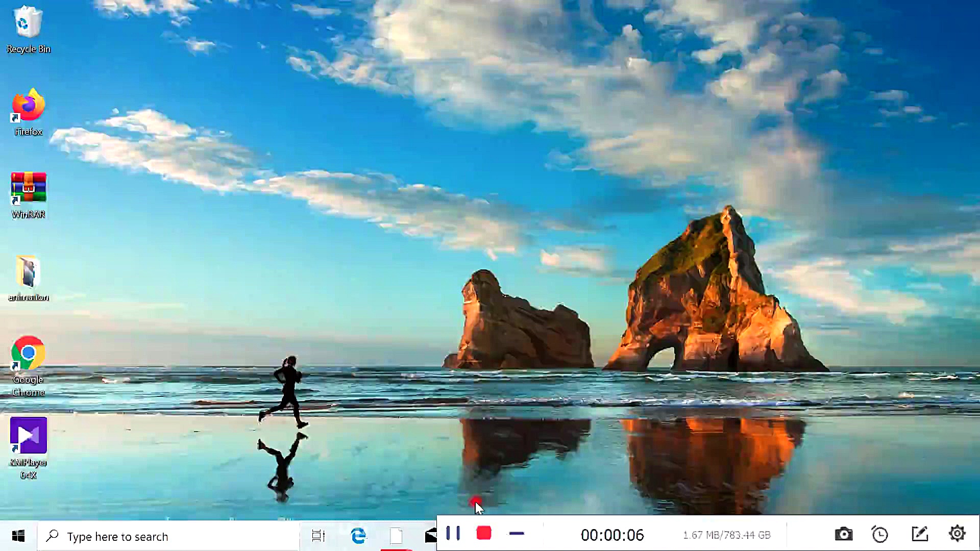This screenshot has height=551, width=980.
Task: Minimize the recorder bar with the dash icon
Action: click(517, 534)
